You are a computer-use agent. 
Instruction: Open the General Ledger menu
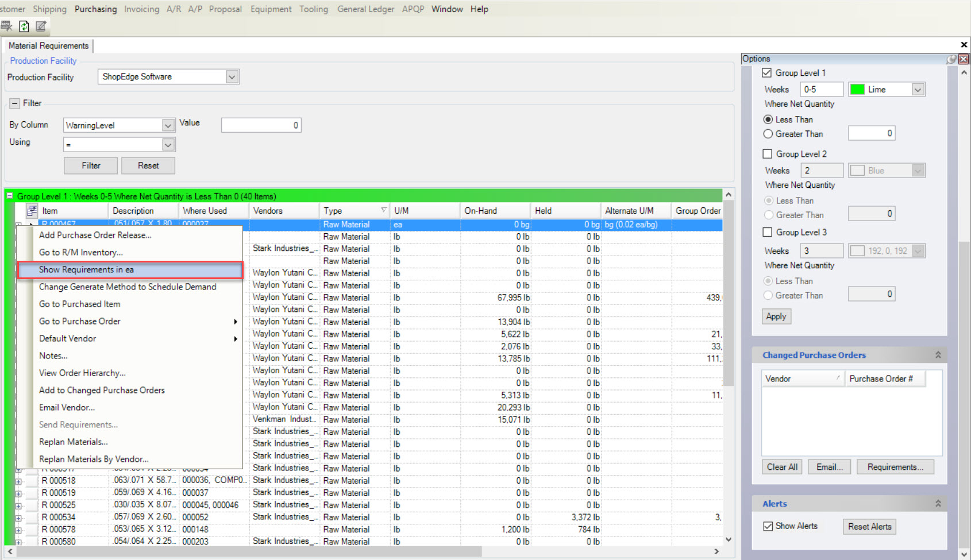[366, 9]
